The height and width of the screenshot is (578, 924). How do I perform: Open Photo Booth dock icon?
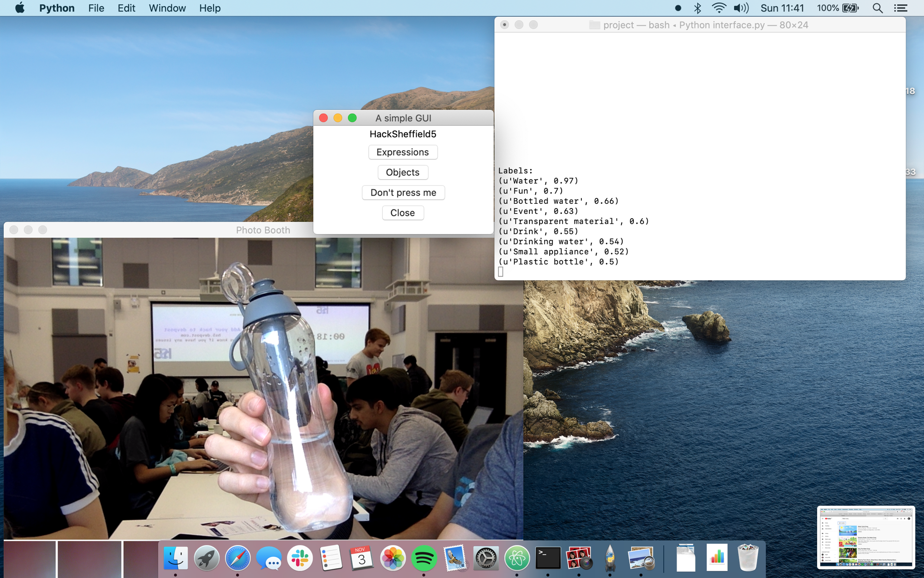tap(578, 558)
